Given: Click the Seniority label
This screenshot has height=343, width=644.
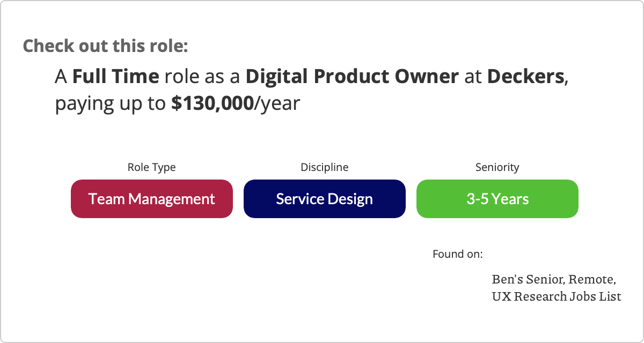Looking at the screenshot, I should [497, 167].
